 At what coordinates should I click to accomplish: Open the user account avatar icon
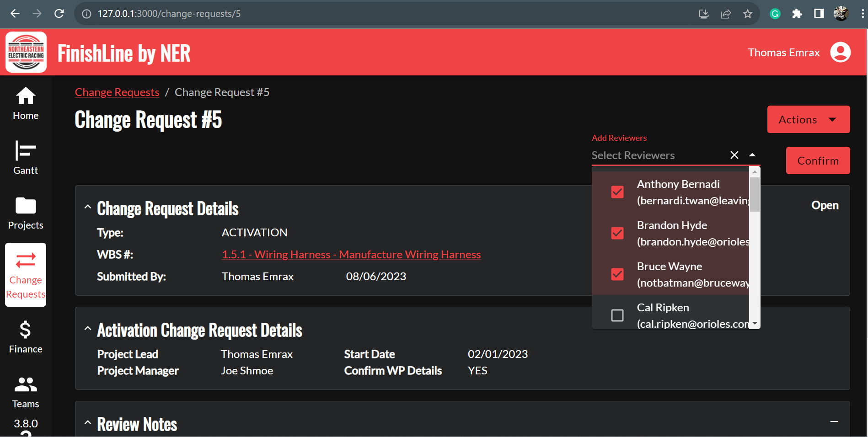click(x=841, y=52)
